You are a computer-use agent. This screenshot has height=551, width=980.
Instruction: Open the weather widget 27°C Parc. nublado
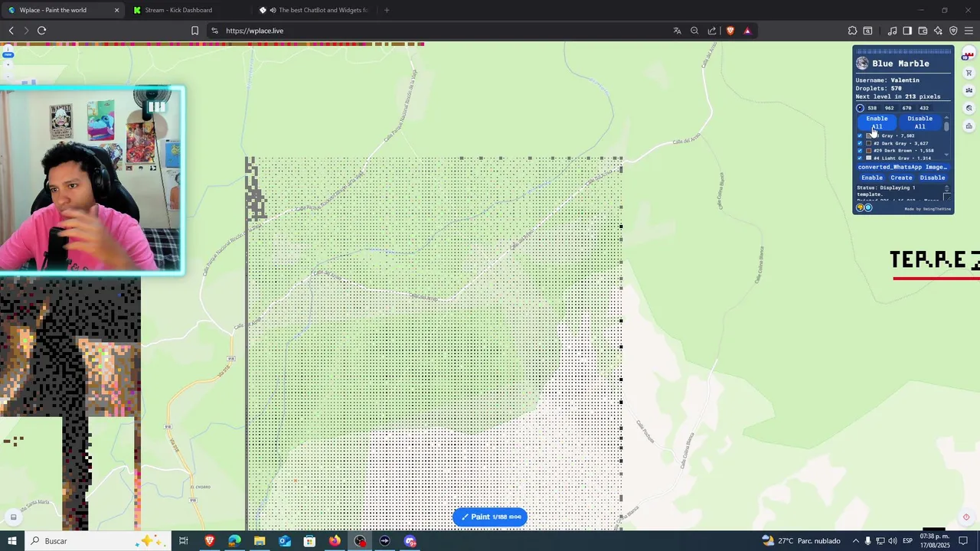[x=802, y=541]
